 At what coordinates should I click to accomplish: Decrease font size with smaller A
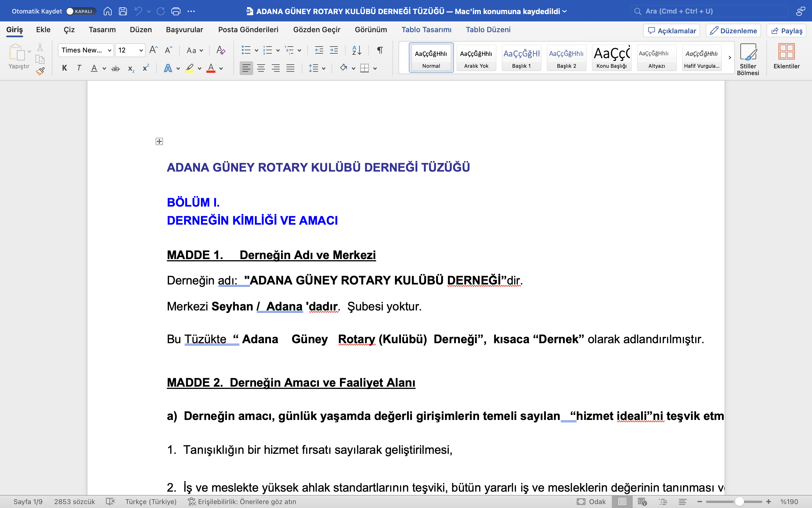(x=168, y=50)
